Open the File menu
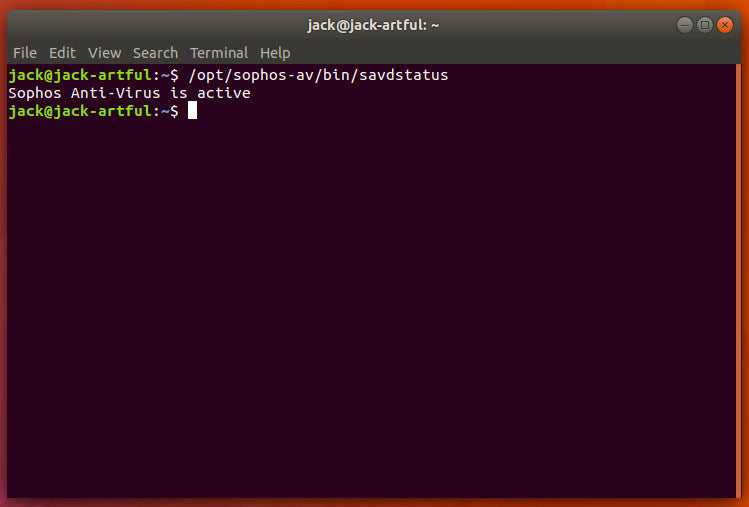Screen dimensions: 749x507 point(25,53)
